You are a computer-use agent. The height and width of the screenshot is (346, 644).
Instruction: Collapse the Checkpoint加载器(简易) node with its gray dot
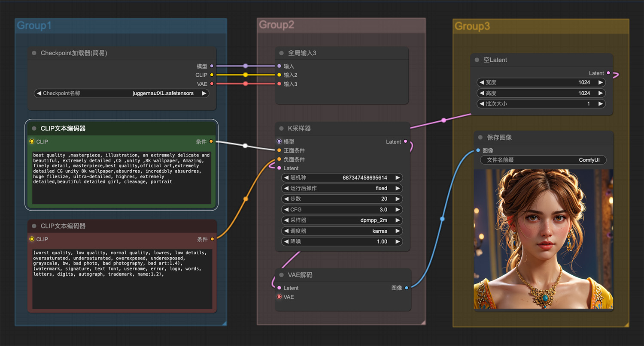pos(34,53)
